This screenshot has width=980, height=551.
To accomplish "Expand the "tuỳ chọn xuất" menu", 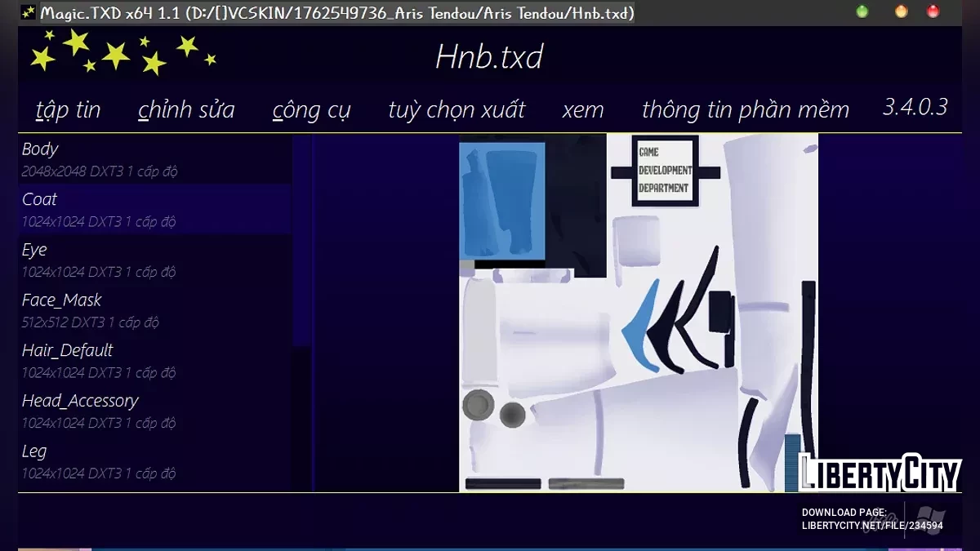I will click(457, 109).
